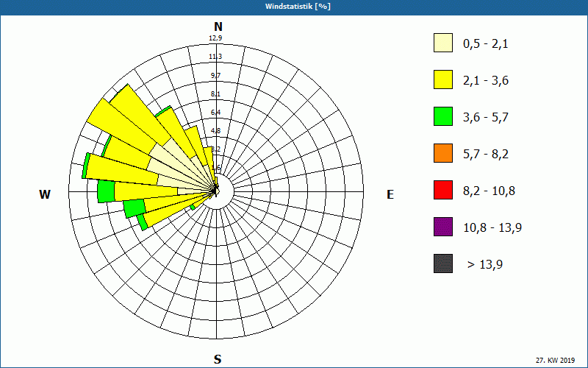Click the 4,8 ring scale label

[x=215, y=131]
